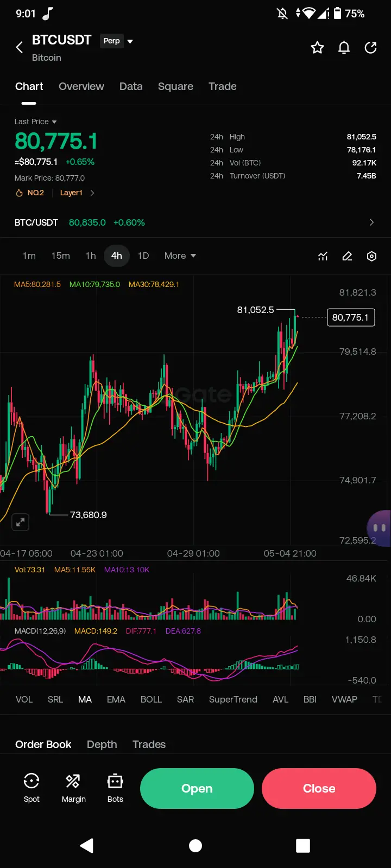Select Depth tab
The width and height of the screenshot is (391, 868).
pos(102,744)
